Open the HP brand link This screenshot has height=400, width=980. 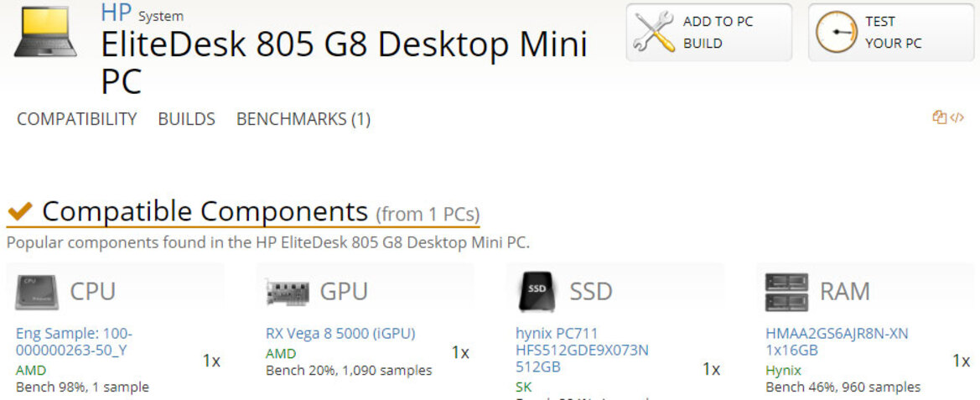pyautogui.click(x=117, y=13)
